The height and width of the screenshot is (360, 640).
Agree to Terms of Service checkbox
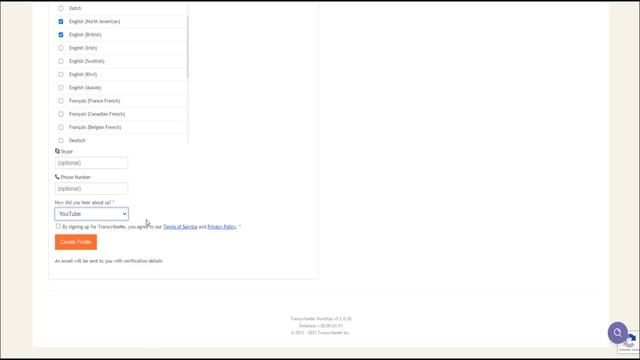58,226
